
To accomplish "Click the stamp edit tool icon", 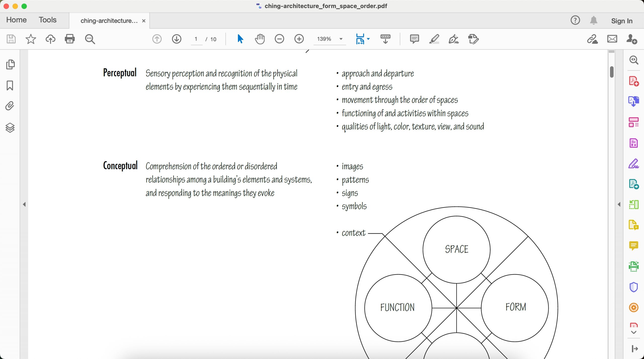I will 473,39.
